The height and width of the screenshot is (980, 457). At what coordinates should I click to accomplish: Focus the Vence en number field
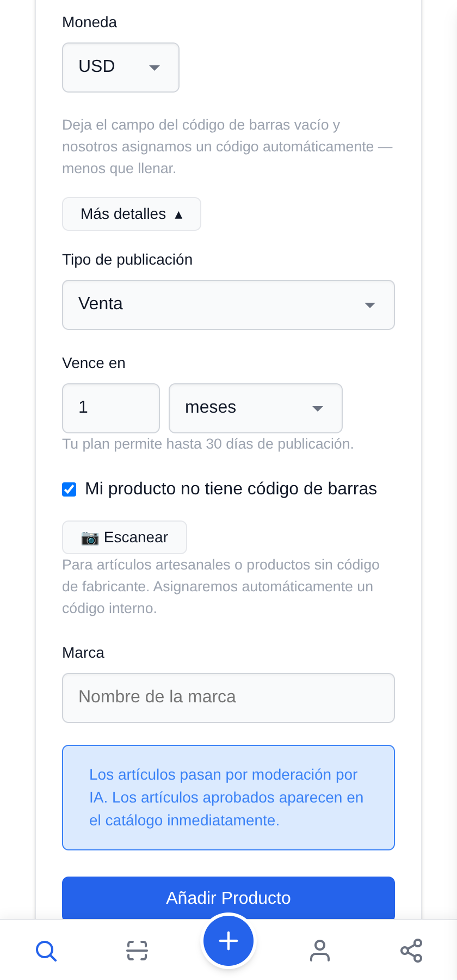click(111, 408)
